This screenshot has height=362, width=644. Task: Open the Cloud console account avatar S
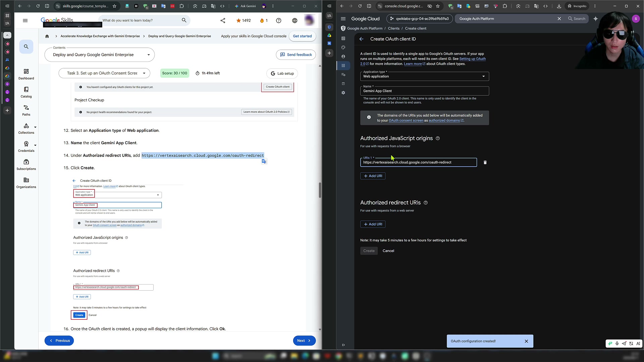636,19
